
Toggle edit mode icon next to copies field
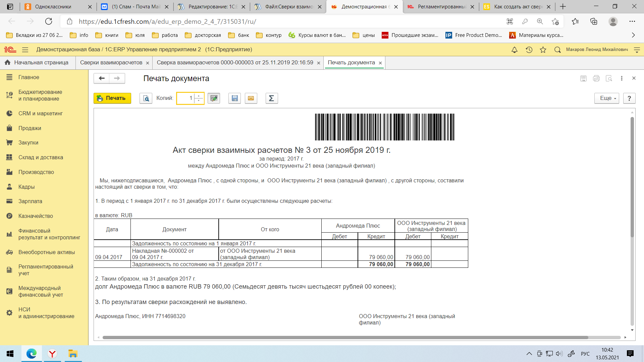(x=214, y=98)
